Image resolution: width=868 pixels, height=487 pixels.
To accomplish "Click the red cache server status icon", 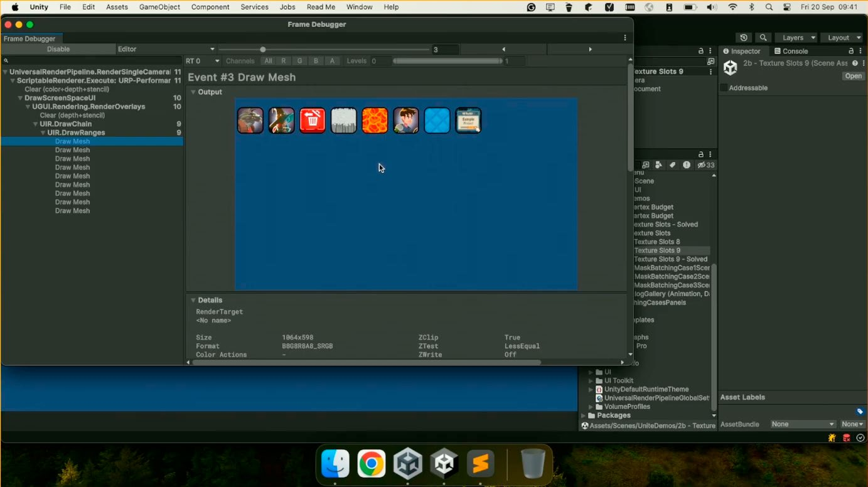I will 847,438.
